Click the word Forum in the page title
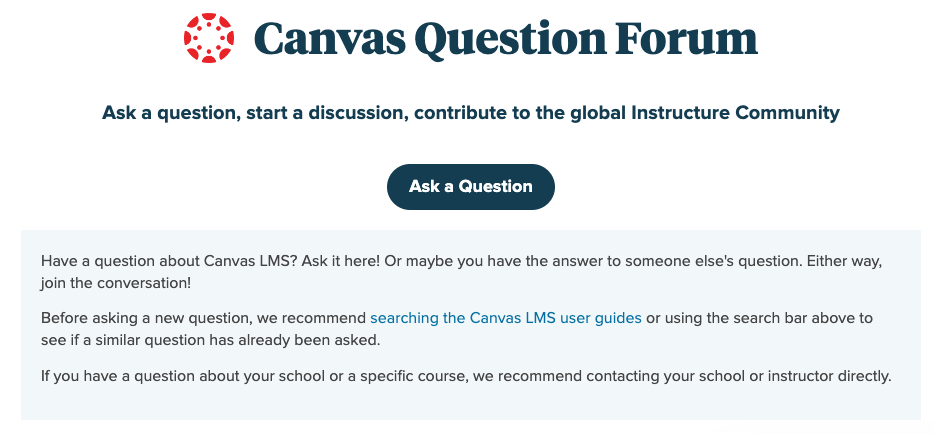 [687, 39]
